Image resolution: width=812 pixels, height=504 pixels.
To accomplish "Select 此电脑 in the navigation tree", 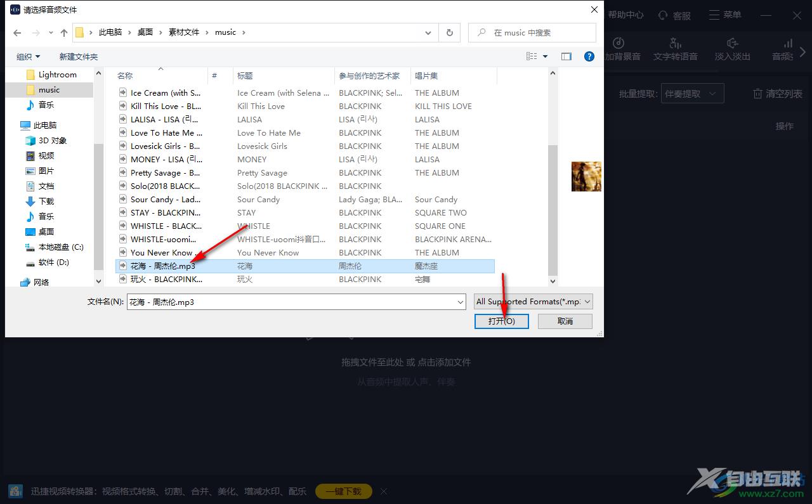I will click(39, 126).
